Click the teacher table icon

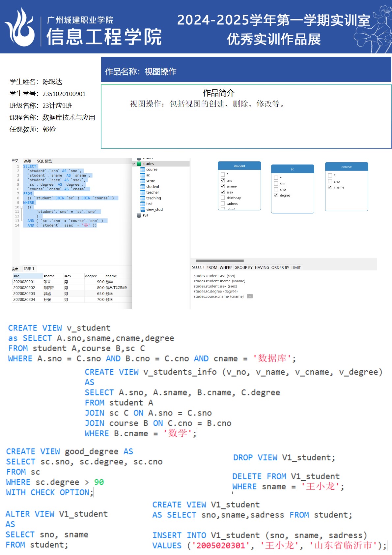click(143, 192)
